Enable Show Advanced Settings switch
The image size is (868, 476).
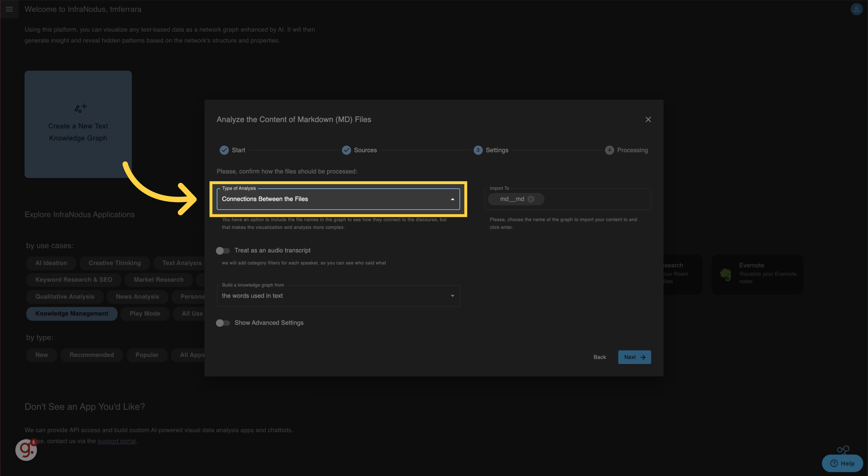pyautogui.click(x=223, y=323)
